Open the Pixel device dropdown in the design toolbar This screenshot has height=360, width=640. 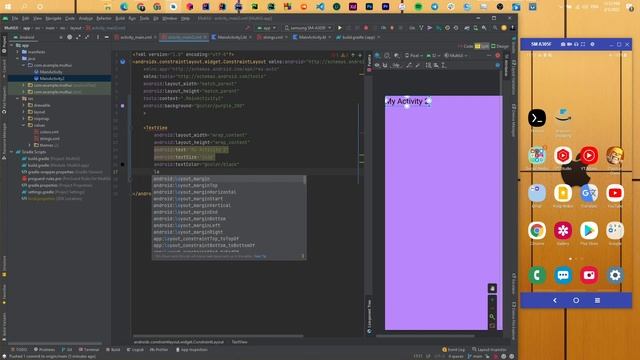pos(413,56)
